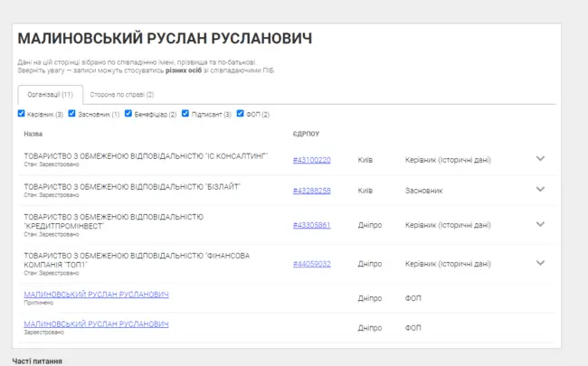The image size is (588, 366).
Task: Expand the БІЗЛАЙТ row chevron
Action: tap(540, 190)
